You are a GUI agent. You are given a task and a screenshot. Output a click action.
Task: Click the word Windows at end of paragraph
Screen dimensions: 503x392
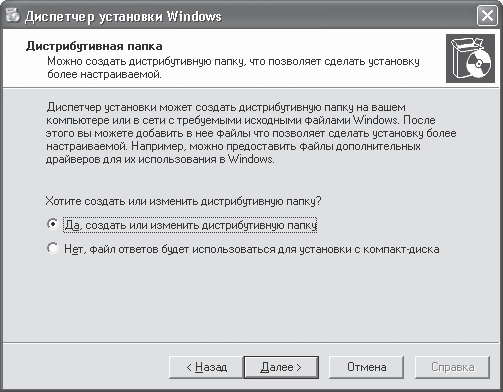pos(251,159)
